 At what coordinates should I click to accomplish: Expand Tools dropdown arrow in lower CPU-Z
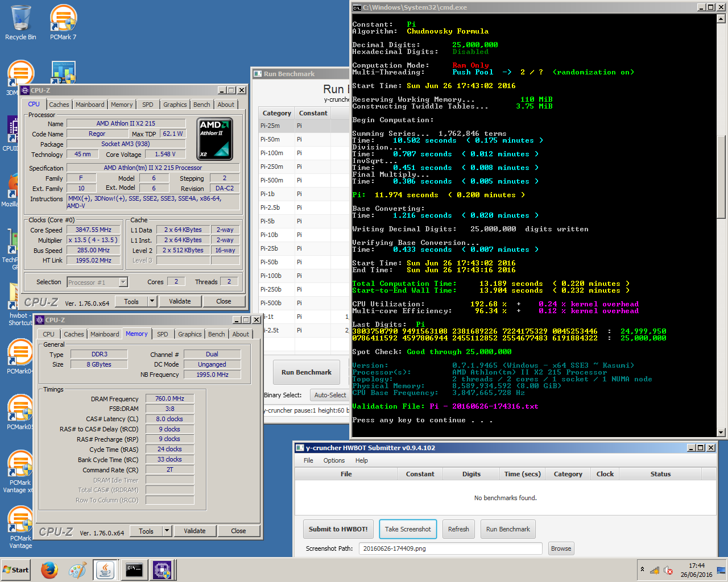[x=167, y=531]
